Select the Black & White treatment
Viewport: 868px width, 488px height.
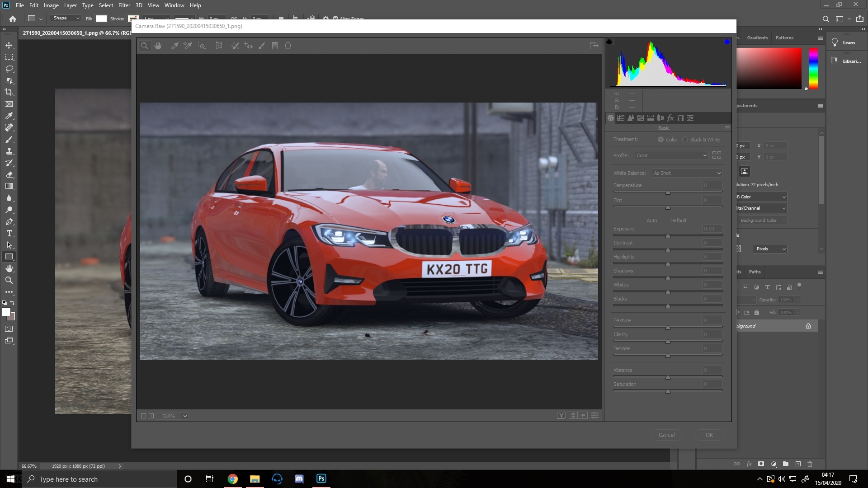pyautogui.click(x=685, y=140)
